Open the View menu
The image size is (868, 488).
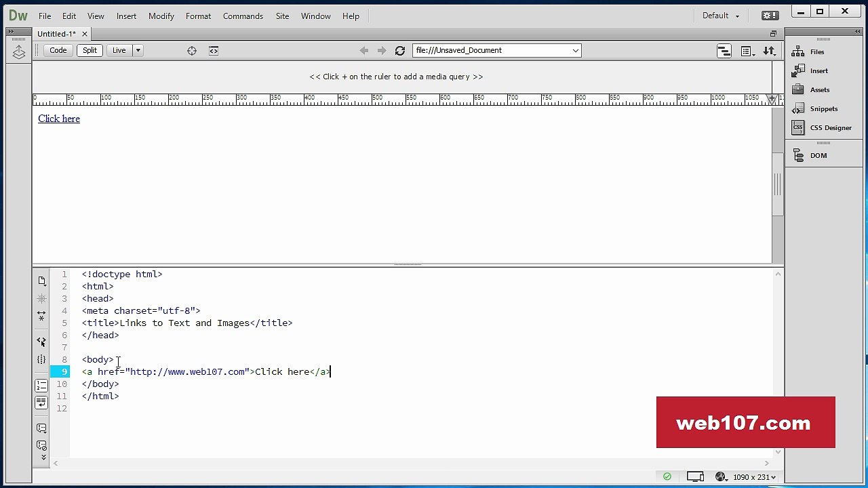coord(96,16)
